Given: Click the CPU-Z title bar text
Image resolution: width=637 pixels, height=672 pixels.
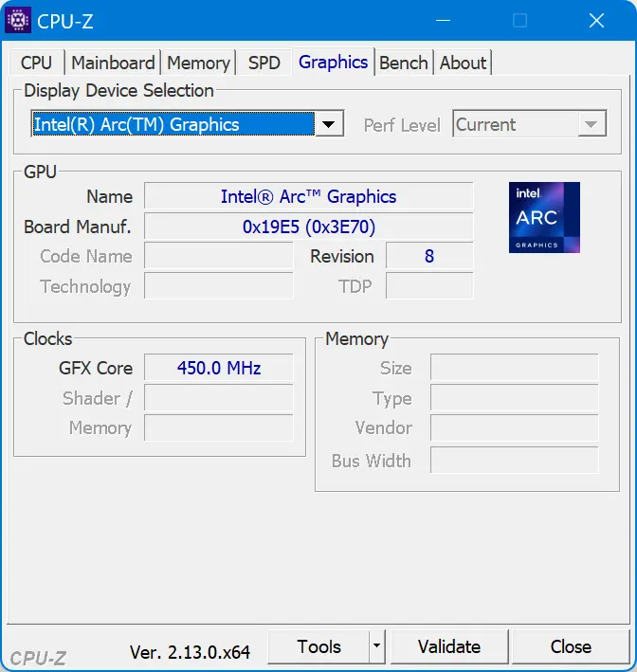Looking at the screenshot, I should 64,21.
